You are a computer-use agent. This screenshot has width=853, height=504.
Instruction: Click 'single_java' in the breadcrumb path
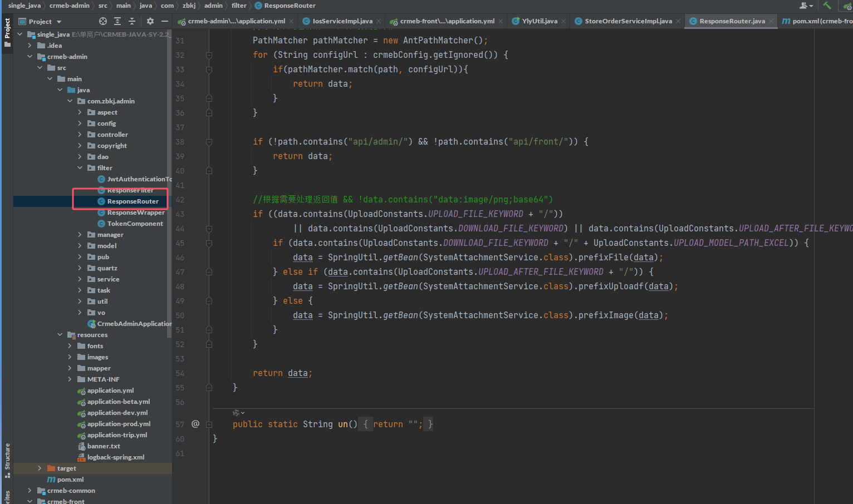pos(24,6)
